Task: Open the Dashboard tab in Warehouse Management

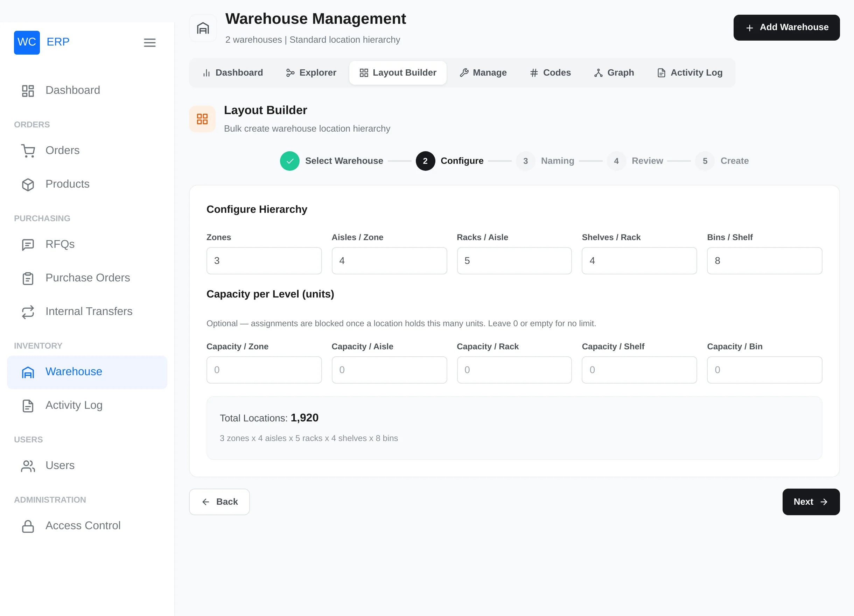Action: pyautogui.click(x=232, y=73)
